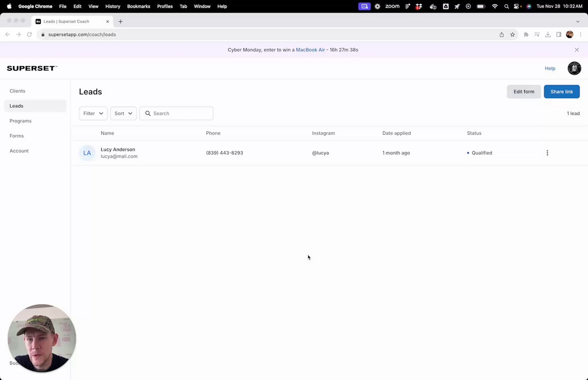The height and width of the screenshot is (380, 588).
Task: Follow the MacBook Air link
Action: pos(310,50)
